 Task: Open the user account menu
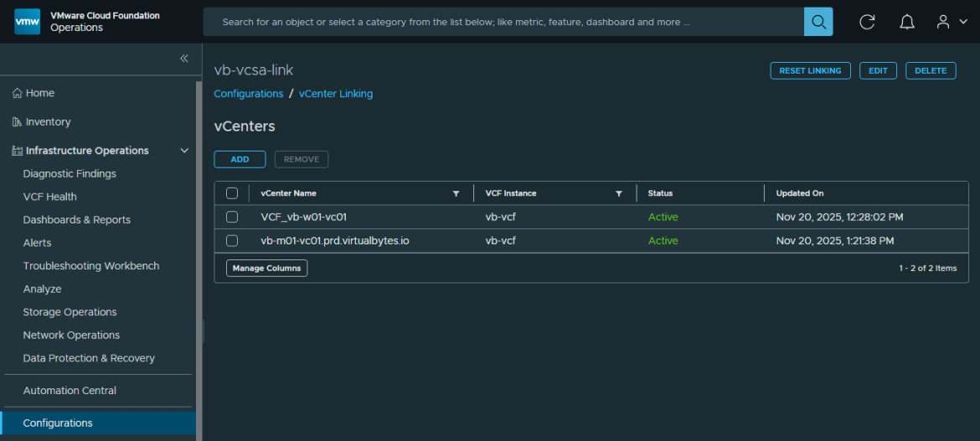(x=952, y=22)
